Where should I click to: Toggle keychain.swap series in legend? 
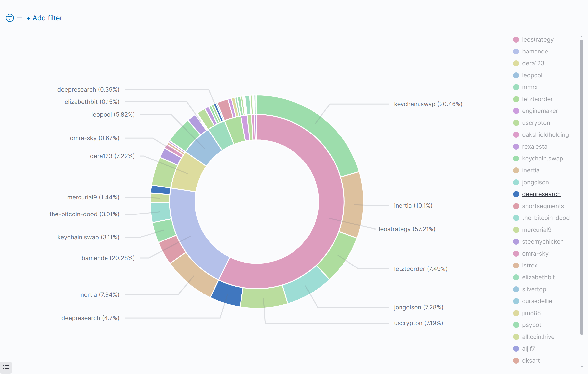542,159
